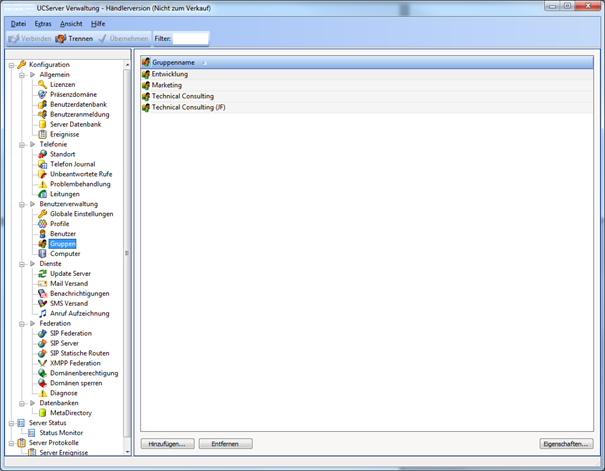Click the Entfernen button
This screenshot has height=471, width=605.
(226, 444)
